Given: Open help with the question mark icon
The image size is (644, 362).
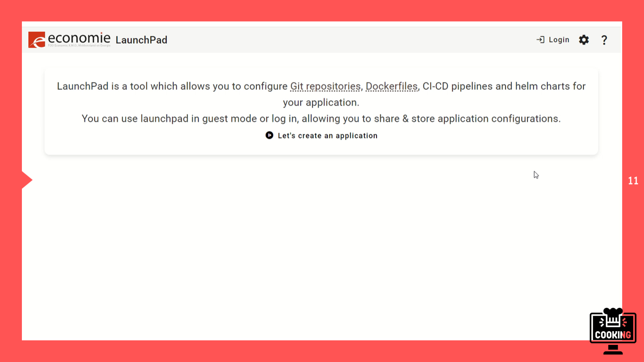Looking at the screenshot, I should 604,40.
